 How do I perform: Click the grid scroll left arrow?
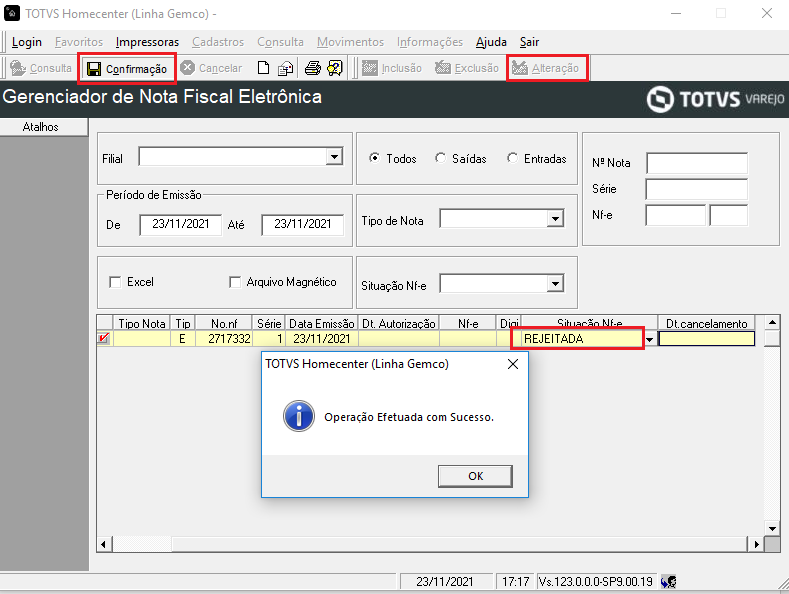[104, 544]
